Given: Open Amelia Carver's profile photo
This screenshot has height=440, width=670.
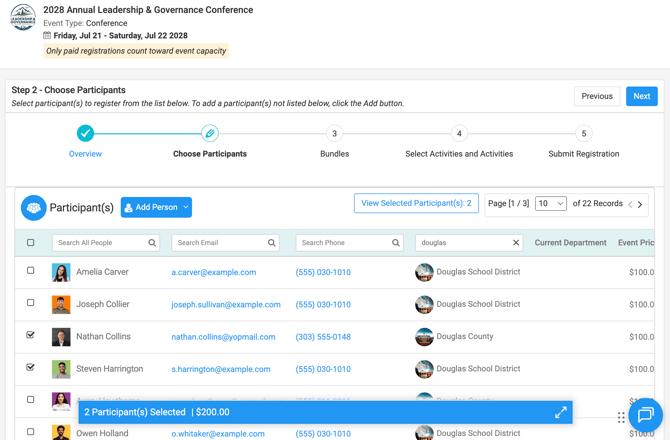Looking at the screenshot, I should (61, 273).
